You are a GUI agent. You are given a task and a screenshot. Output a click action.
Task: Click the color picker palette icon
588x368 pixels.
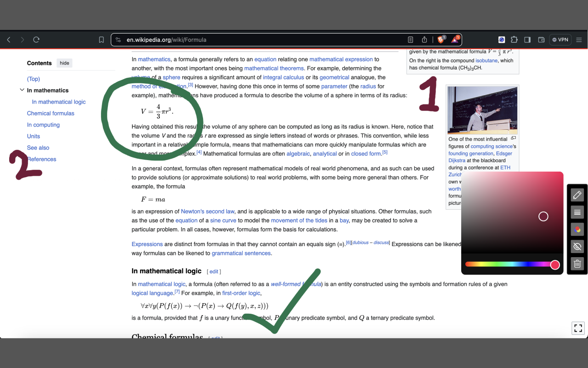577,230
